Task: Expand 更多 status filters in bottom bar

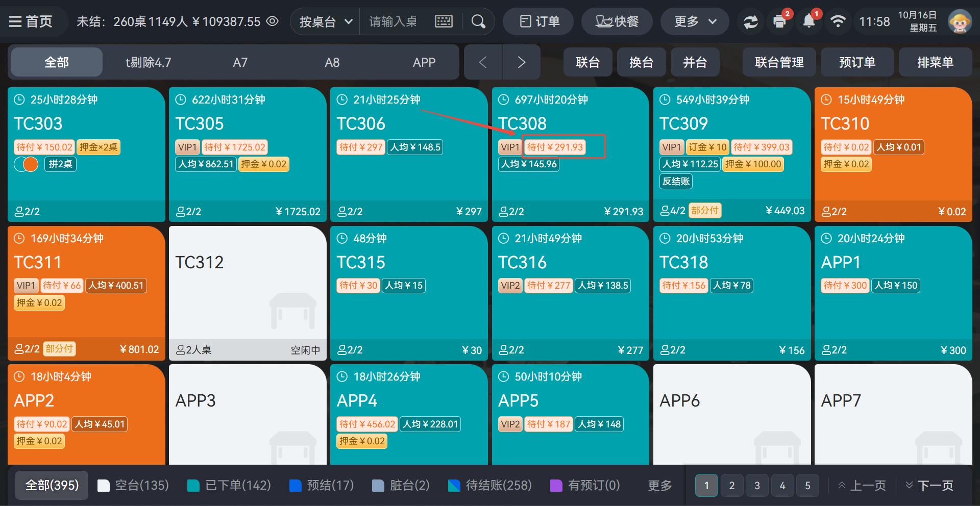Action: (659, 485)
